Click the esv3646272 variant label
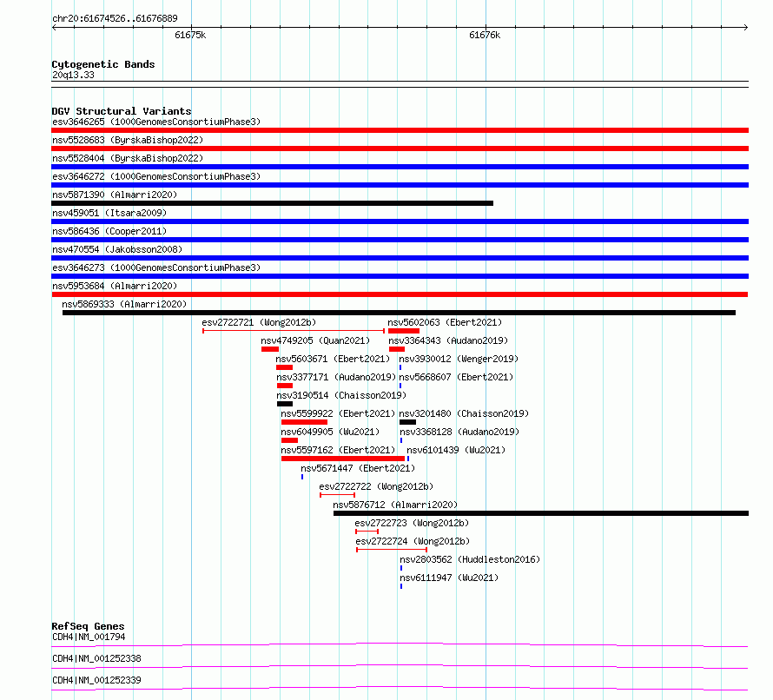Screen dimensions: 773x700 156,176
